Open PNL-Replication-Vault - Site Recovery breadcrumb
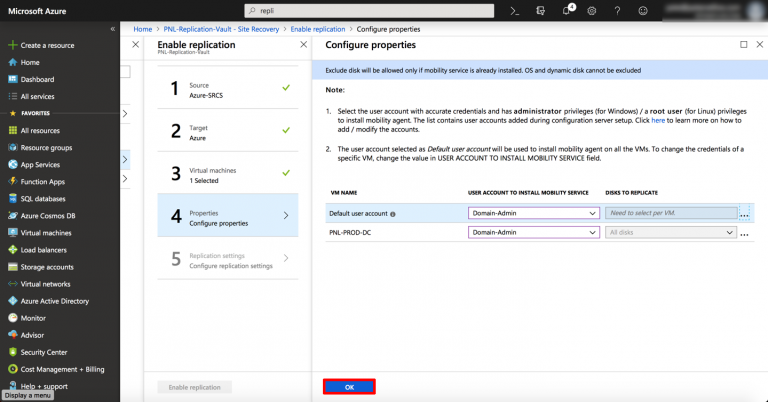Image resolution: width=768 pixels, height=402 pixels. (x=221, y=29)
